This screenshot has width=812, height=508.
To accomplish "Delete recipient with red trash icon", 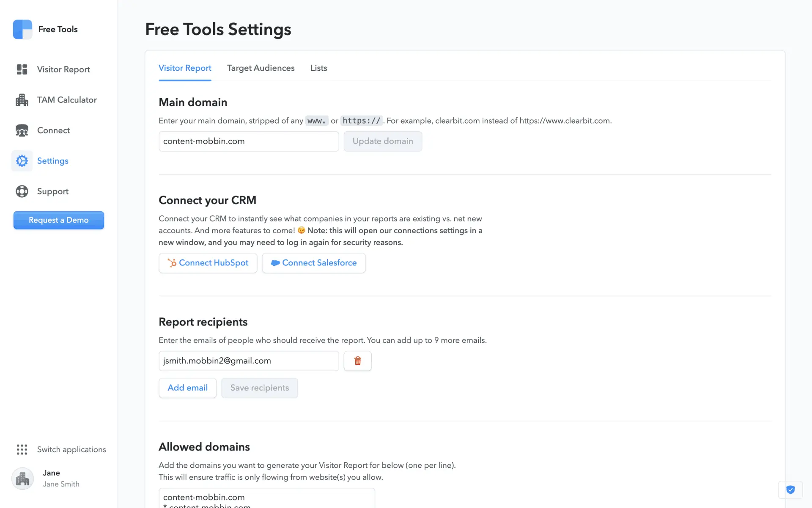I will point(357,361).
